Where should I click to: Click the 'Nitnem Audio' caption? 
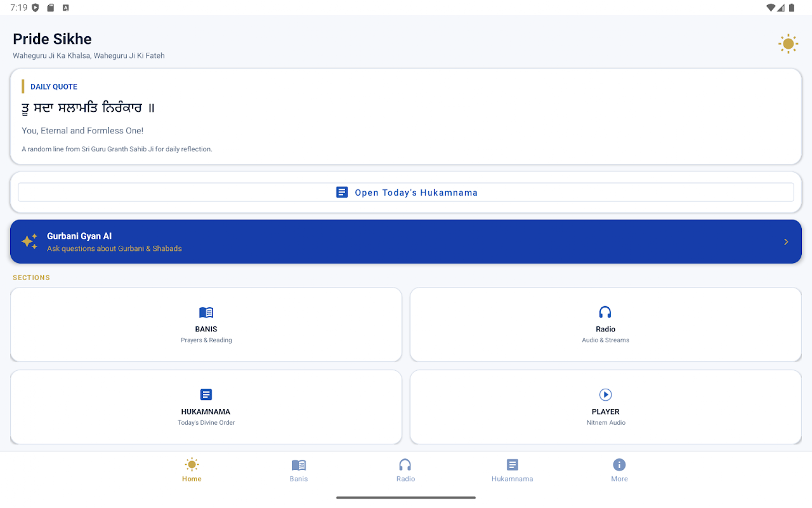pos(606,423)
